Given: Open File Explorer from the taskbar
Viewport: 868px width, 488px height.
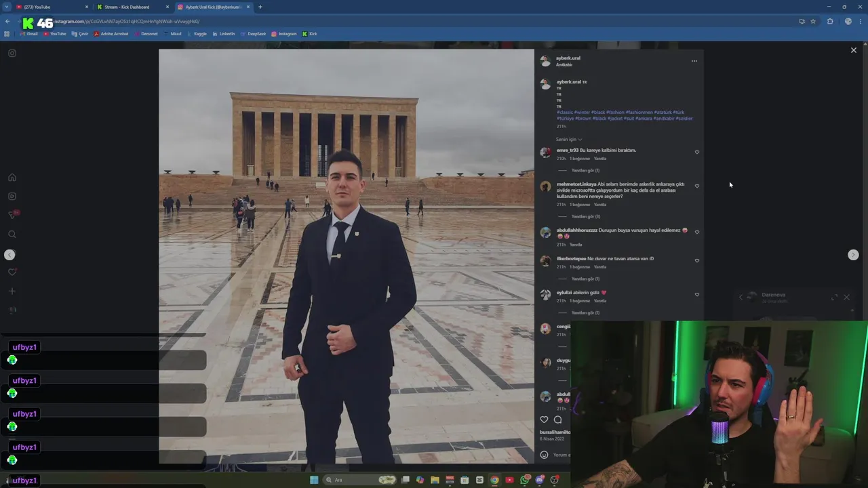Looking at the screenshot, I should [435, 480].
